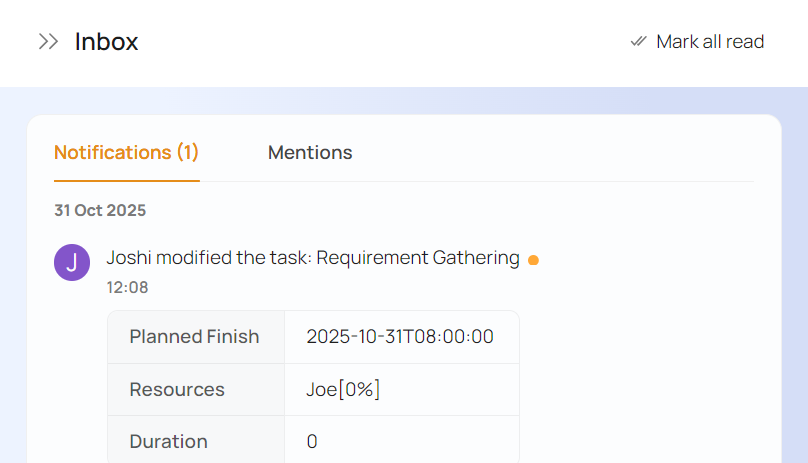Click the 2025-10-31T08:00:00 date value

(x=400, y=337)
